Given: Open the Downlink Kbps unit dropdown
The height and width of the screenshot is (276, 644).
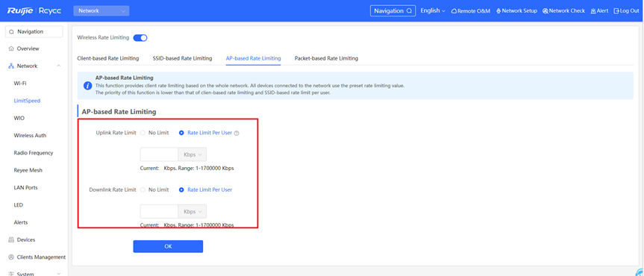Looking at the screenshot, I should pos(193,212).
